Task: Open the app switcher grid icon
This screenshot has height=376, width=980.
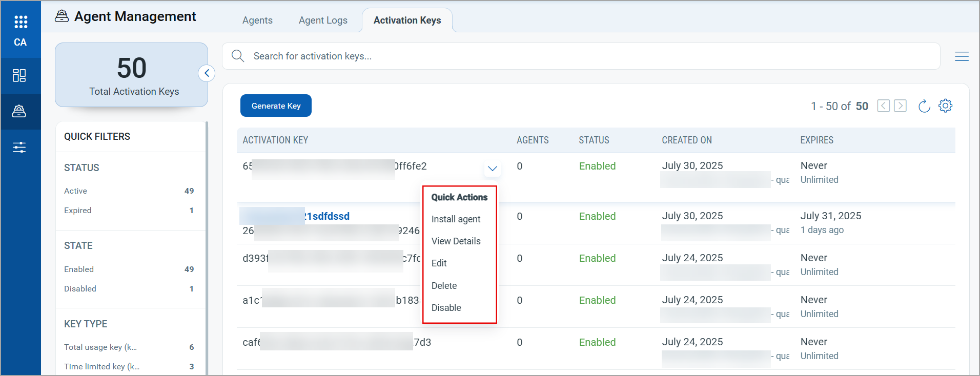Action: click(21, 22)
